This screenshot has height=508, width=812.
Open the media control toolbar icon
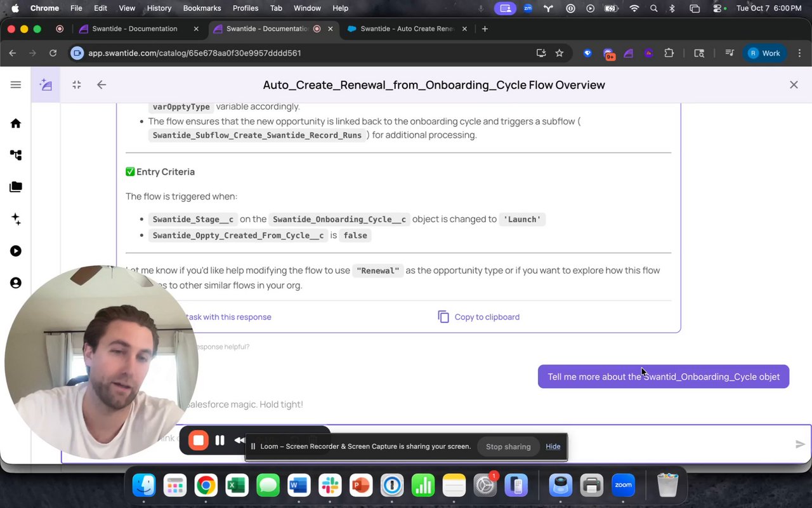click(730, 53)
